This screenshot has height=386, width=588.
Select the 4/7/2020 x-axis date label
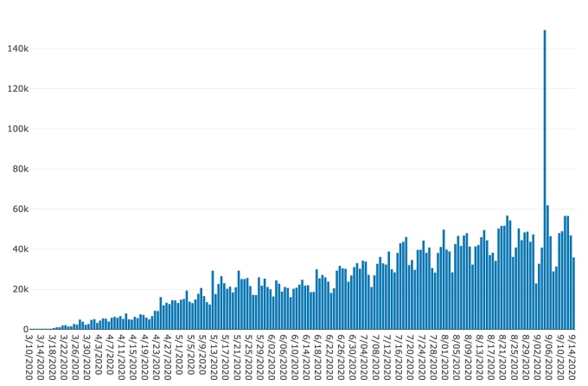(x=110, y=355)
